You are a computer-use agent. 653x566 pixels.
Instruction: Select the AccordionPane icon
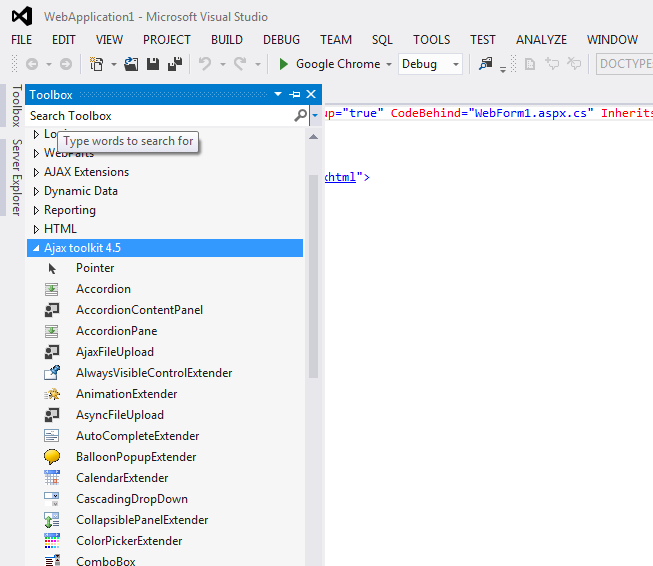pyautogui.click(x=52, y=332)
